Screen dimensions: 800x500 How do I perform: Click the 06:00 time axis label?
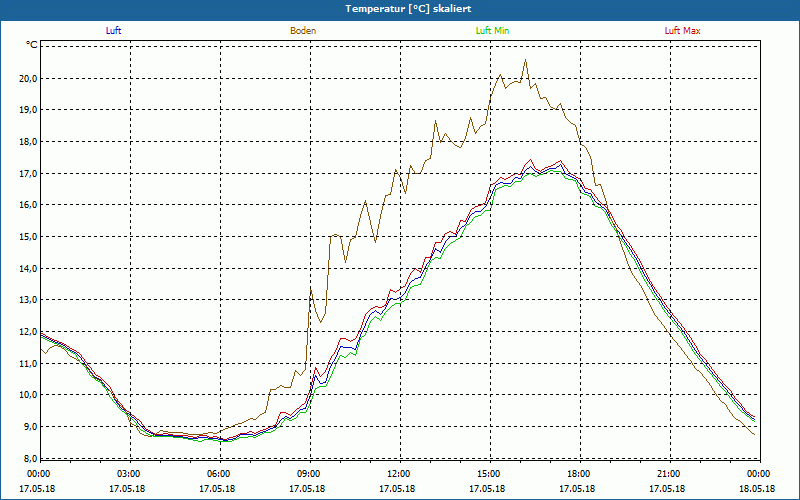(220, 474)
